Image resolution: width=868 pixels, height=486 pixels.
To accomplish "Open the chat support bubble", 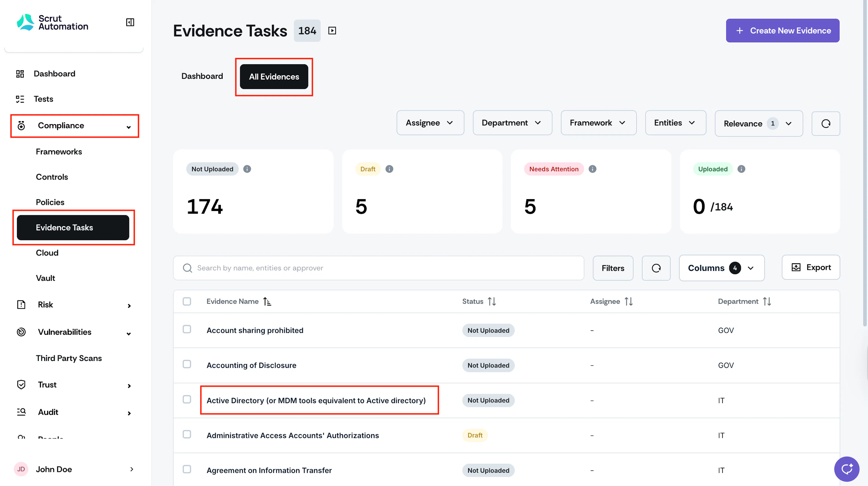I will (847, 469).
